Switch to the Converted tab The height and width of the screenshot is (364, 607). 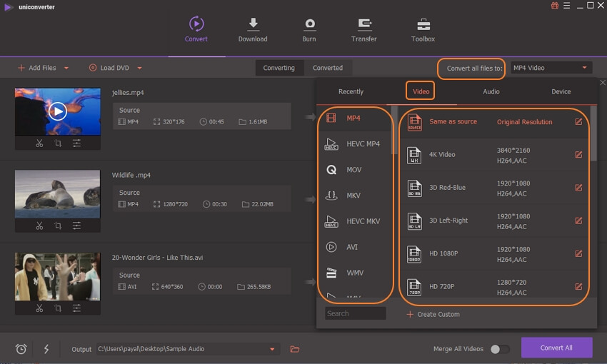328,68
